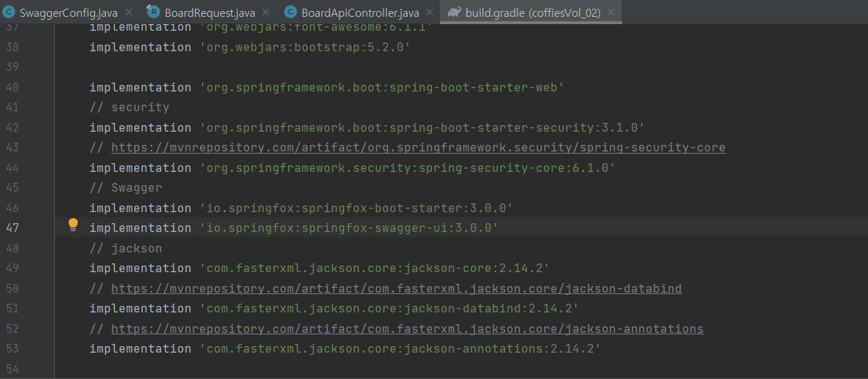868x379 pixels.
Task: Click the 'spring-boot-starter-web' dependency string
Action: (381, 87)
